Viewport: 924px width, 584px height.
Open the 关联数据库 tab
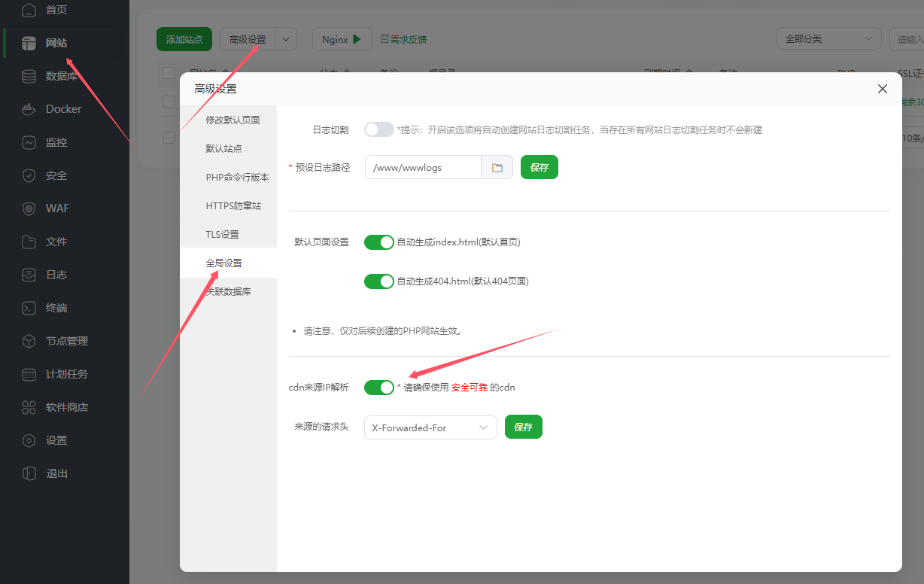[x=229, y=292]
